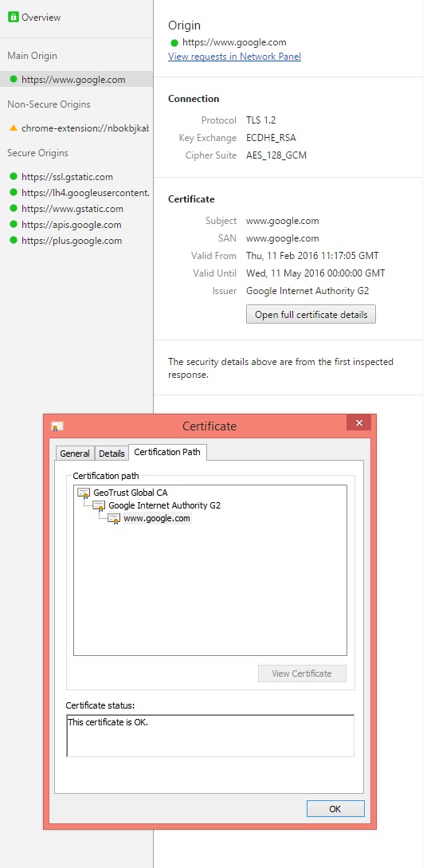
Task: Click OK to dismiss Certificate dialog
Action: coord(335,809)
